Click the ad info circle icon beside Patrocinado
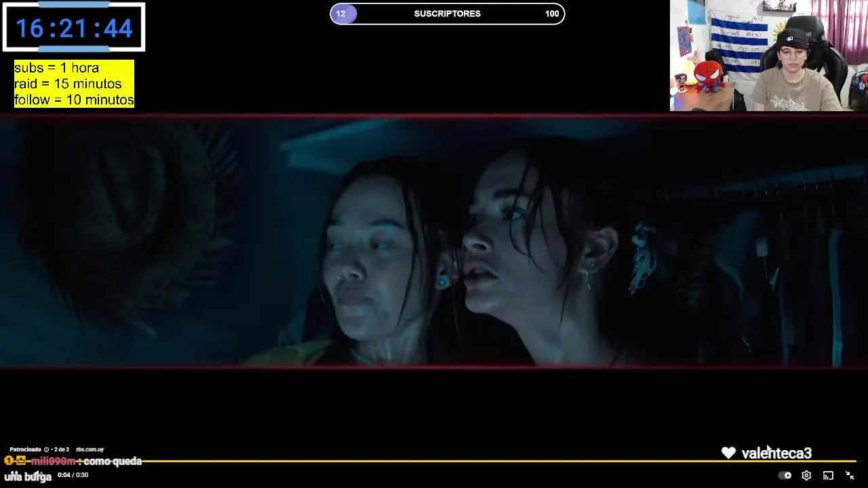868x488 pixels. point(46,449)
